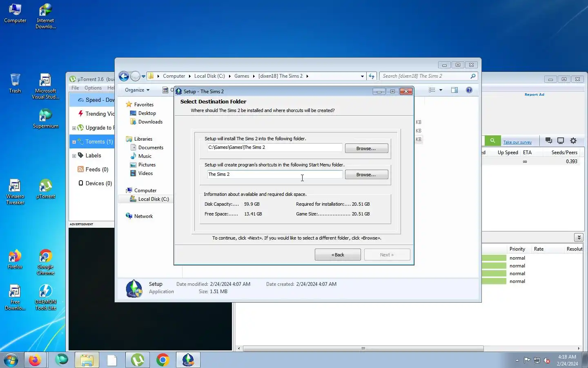The height and width of the screenshot is (368, 588).
Task: Click the muted volume tray icon
Action: point(547,360)
